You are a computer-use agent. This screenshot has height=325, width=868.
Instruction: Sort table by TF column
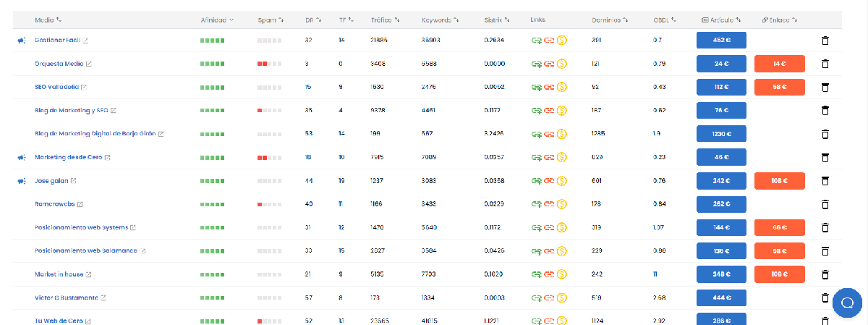(346, 20)
